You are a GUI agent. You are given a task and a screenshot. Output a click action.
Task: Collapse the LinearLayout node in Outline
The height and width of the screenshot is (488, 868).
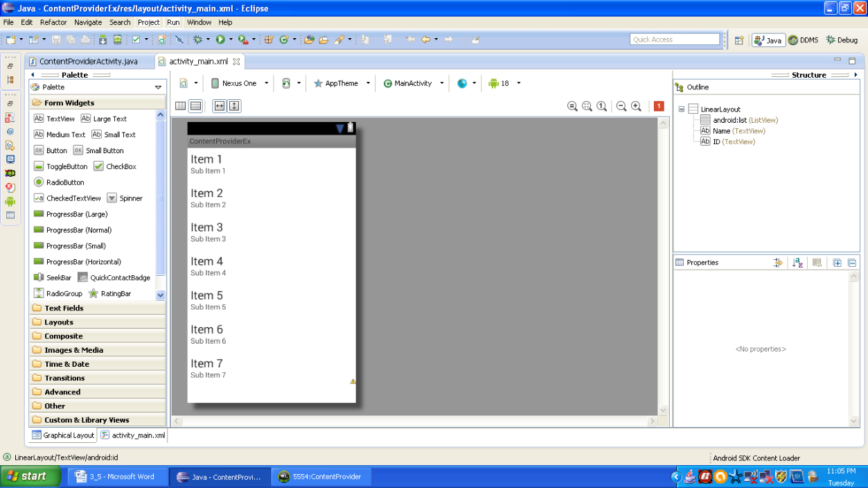click(682, 110)
